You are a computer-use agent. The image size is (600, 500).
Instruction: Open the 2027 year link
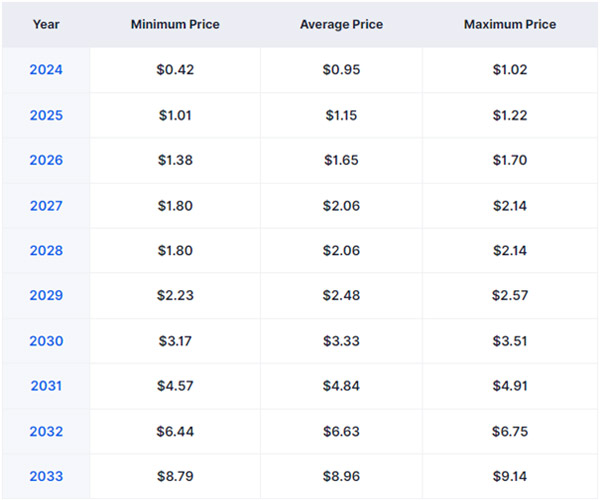(x=46, y=206)
